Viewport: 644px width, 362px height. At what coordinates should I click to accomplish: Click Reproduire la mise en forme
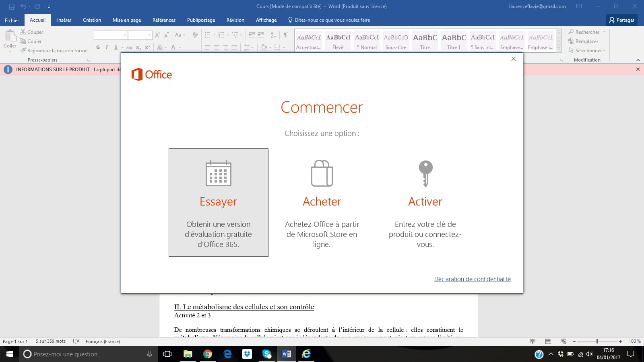[54, 51]
